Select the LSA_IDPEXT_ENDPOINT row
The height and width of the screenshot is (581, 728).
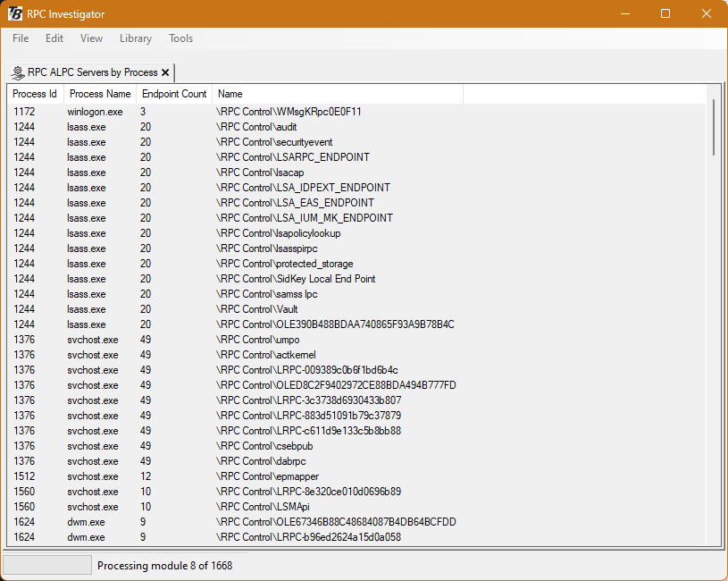pyautogui.click(x=356, y=188)
